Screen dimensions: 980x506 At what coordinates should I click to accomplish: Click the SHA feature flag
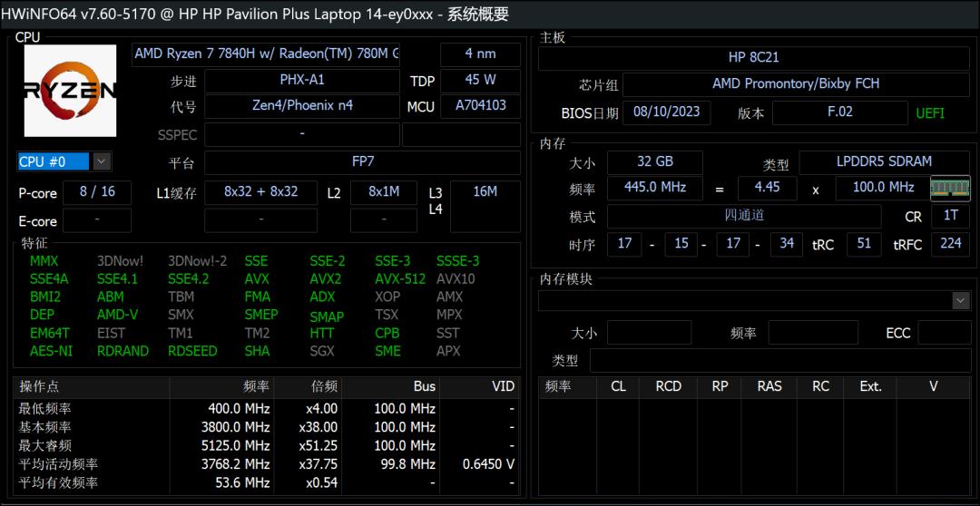tap(257, 351)
